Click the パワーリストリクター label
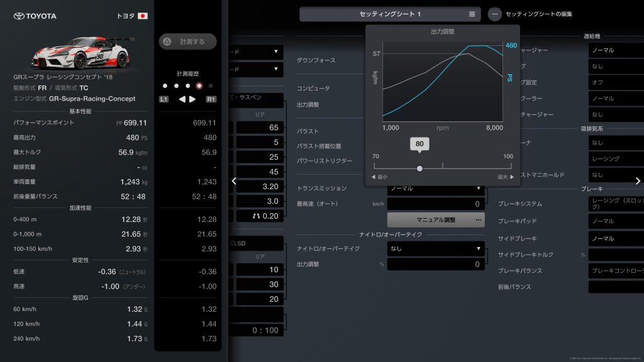 [325, 161]
